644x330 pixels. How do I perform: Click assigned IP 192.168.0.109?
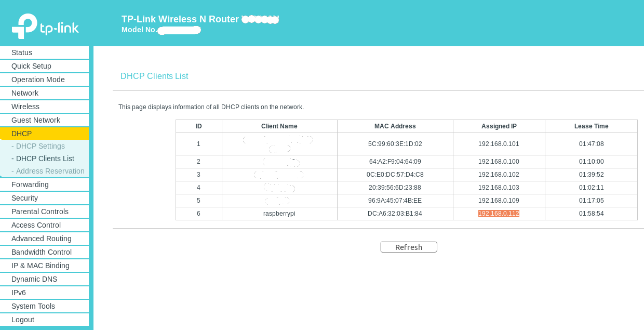[499, 201]
